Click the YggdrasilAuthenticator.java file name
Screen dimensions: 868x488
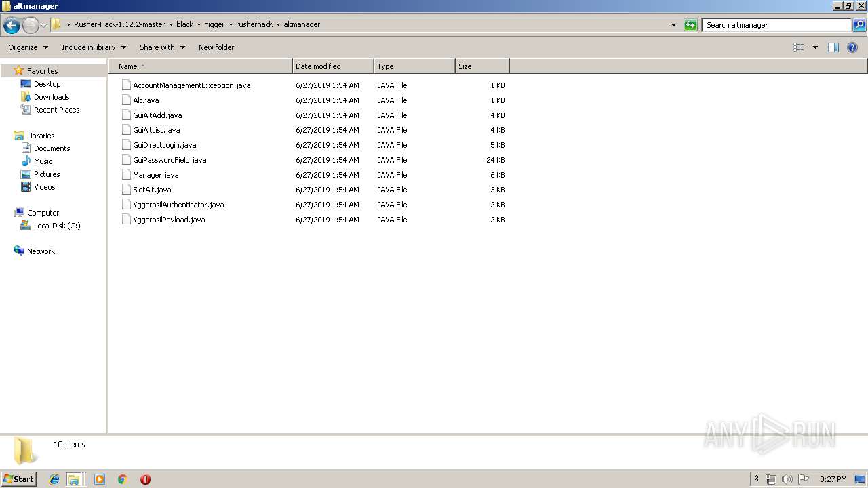178,205
